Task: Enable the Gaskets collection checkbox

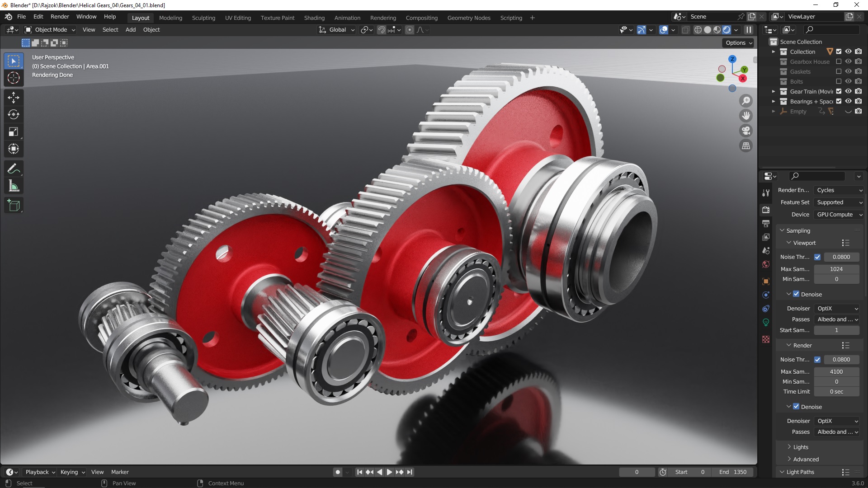Action: [x=839, y=71]
